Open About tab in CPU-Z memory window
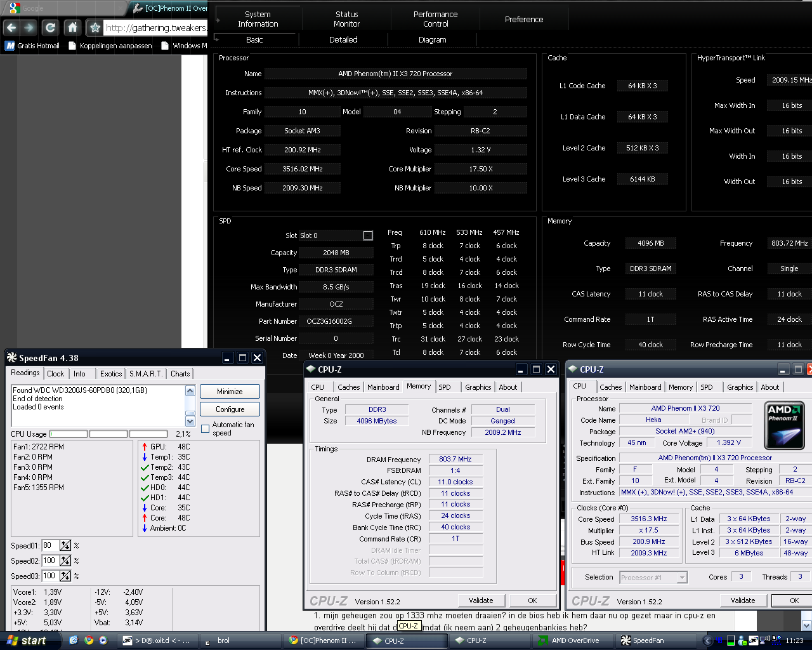The width and height of the screenshot is (812, 650). point(507,387)
